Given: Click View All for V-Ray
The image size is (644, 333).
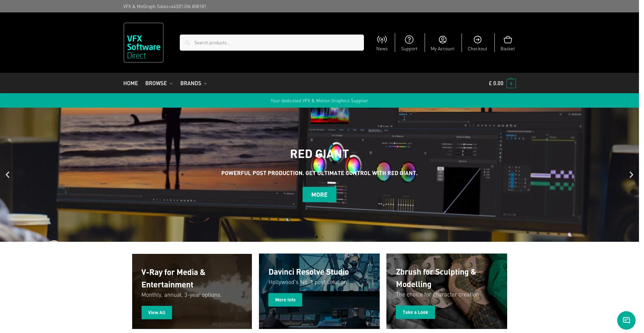Looking at the screenshot, I should coord(157,313).
